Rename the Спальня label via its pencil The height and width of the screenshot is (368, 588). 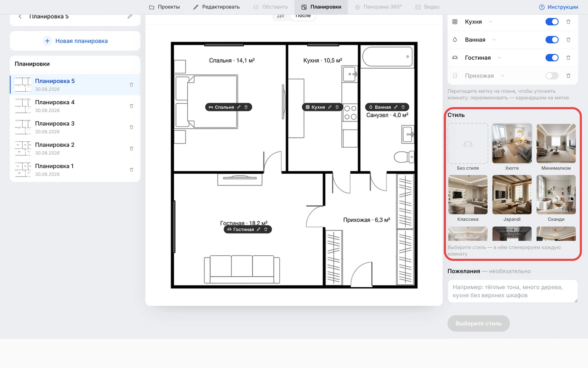click(x=239, y=107)
